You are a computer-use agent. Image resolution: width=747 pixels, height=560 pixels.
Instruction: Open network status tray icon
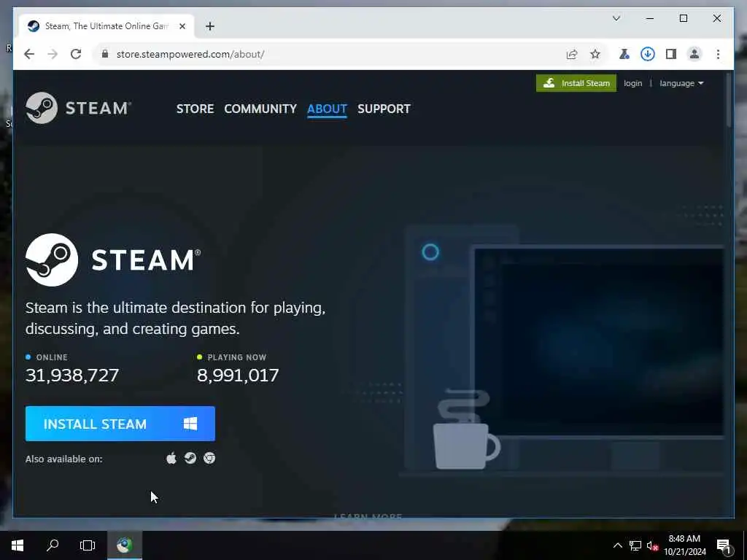pos(635,545)
